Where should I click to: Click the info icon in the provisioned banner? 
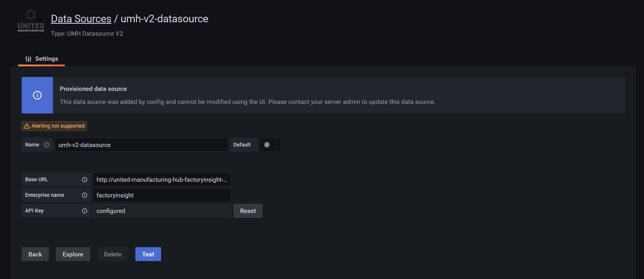(37, 95)
